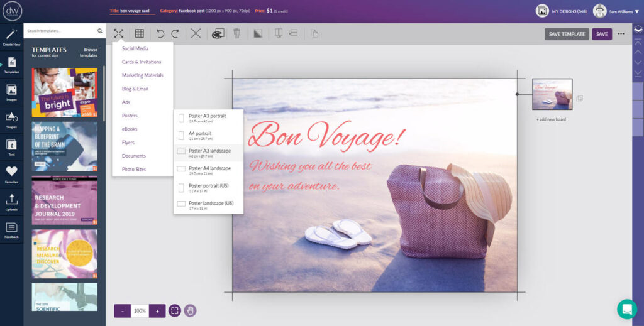Open the Shapes panel in sidebar
This screenshot has height=326, width=644.
point(11,120)
